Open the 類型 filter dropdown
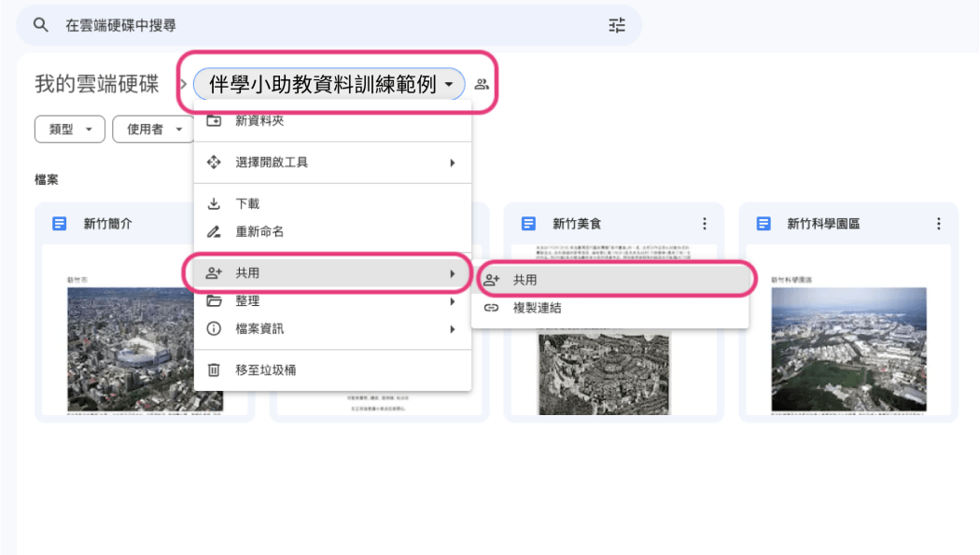The height and width of the screenshot is (555, 980). point(70,130)
